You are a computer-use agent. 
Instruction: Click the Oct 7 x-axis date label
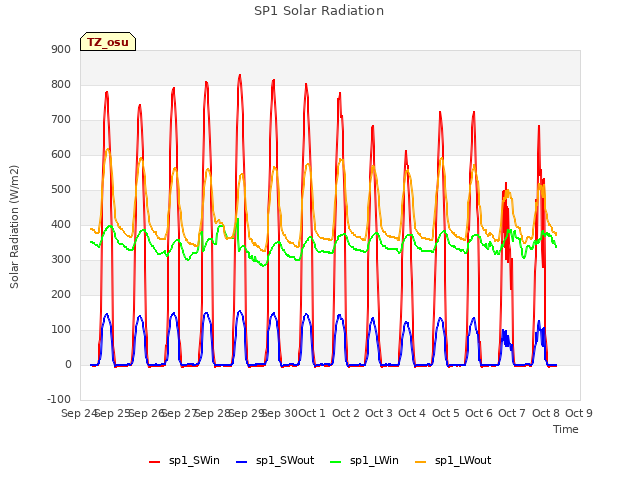(x=512, y=413)
